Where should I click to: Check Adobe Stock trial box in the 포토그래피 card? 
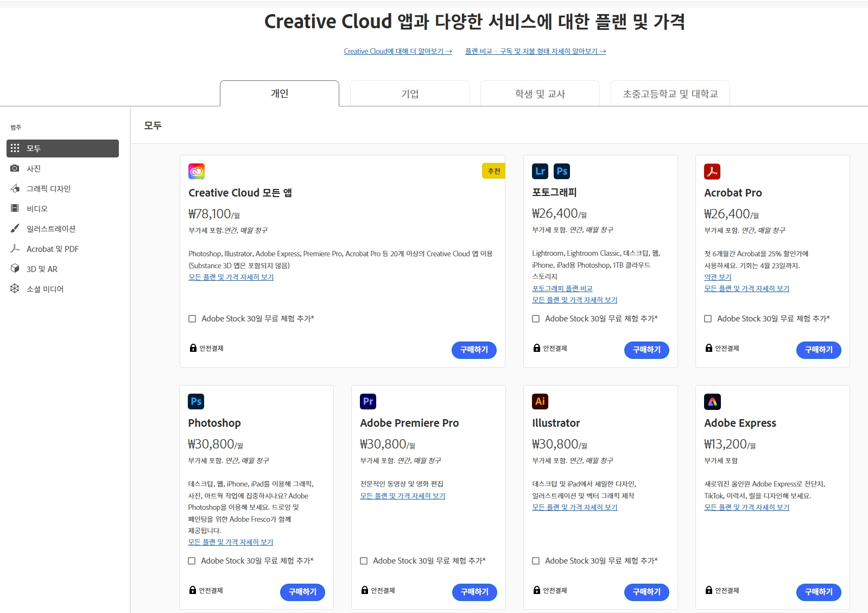[536, 319]
